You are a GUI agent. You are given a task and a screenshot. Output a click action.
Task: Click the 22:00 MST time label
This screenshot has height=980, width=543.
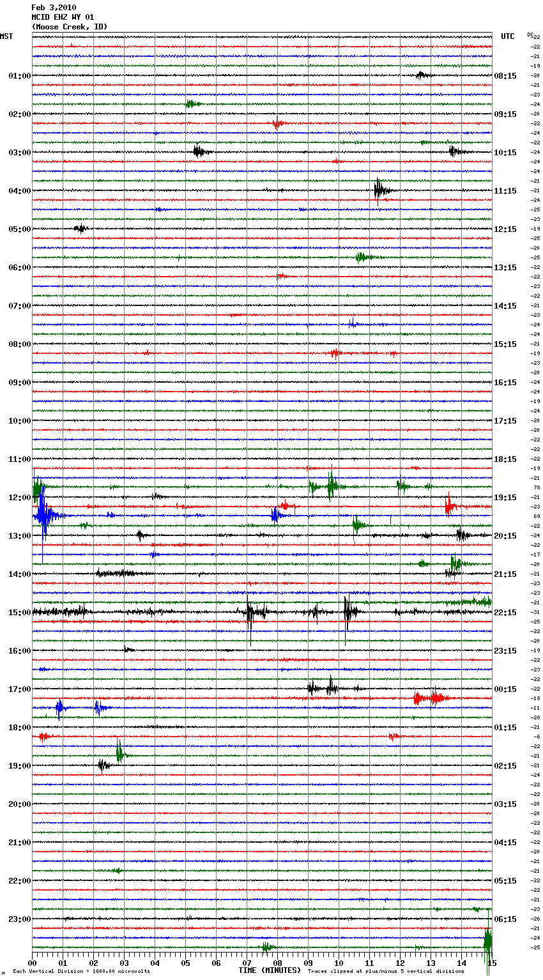pyautogui.click(x=19, y=881)
